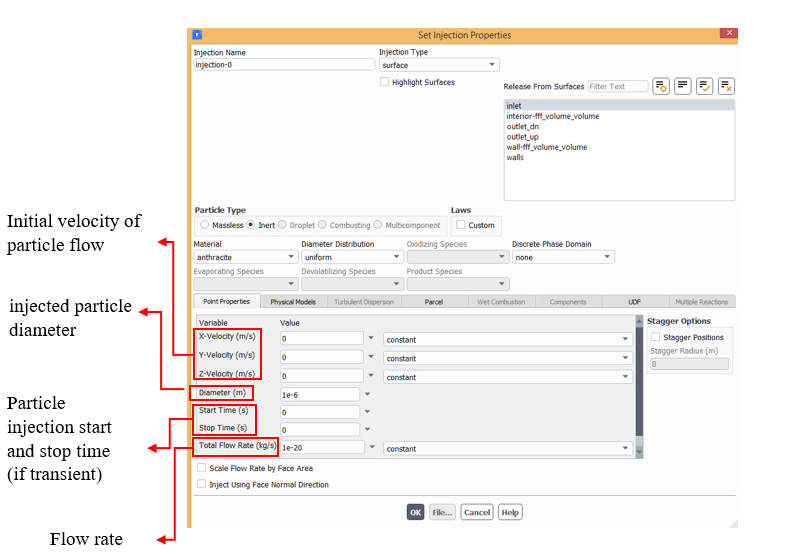Screen dimensions: 790x556
Task: Toggle Inject Using Face Normal Direction
Action: click(202, 484)
